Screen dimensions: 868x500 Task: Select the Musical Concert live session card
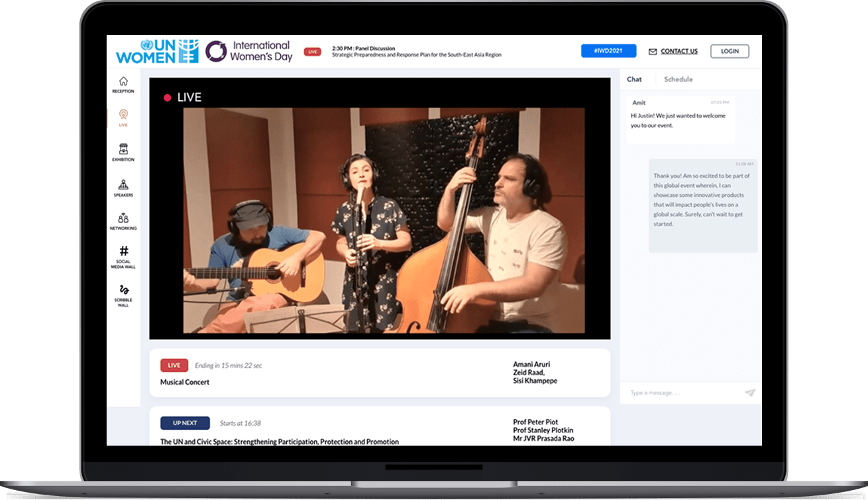click(x=379, y=373)
